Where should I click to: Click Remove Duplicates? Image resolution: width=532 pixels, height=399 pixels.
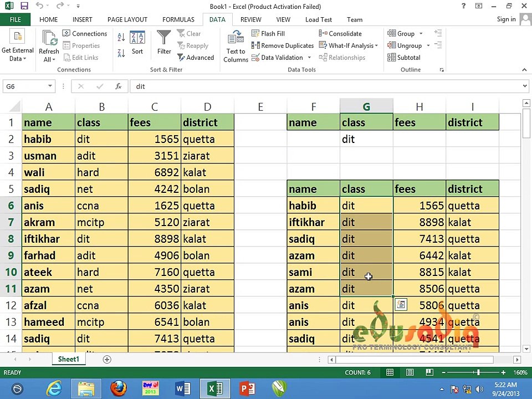coord(283,45)
